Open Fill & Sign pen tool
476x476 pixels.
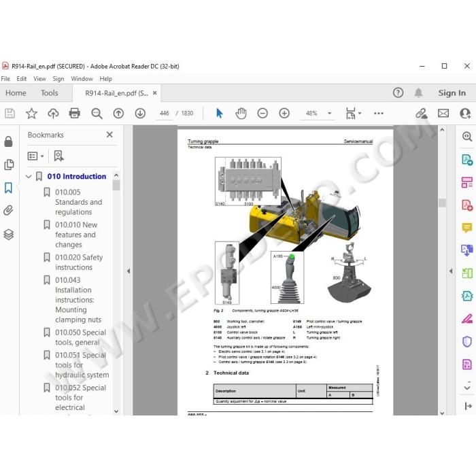pos(467,319)
